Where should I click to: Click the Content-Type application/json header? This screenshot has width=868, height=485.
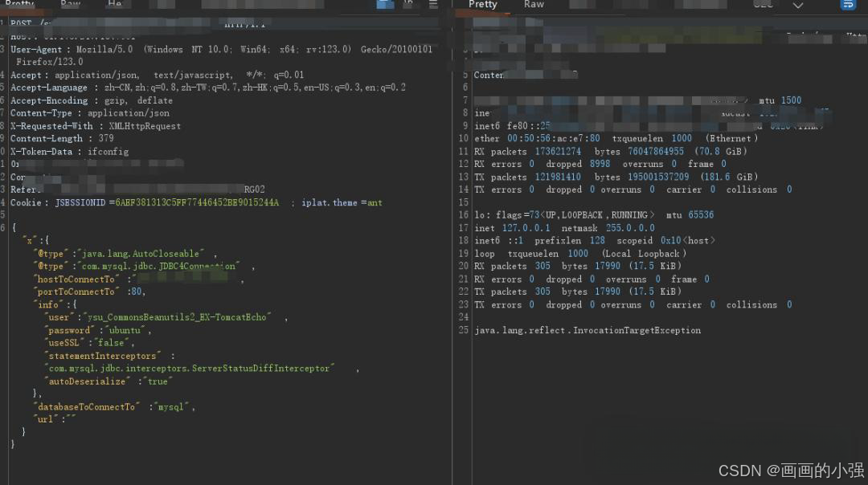(x=90, y=112)
